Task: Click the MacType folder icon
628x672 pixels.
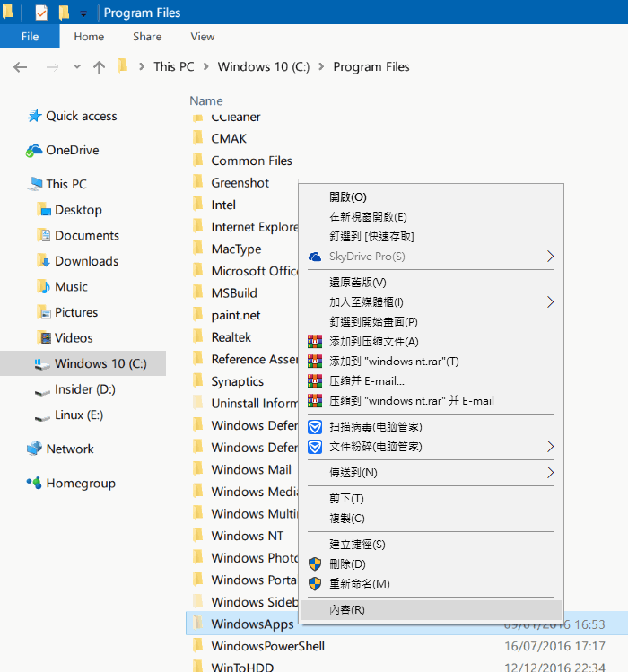Action: [x=198, y=249]
